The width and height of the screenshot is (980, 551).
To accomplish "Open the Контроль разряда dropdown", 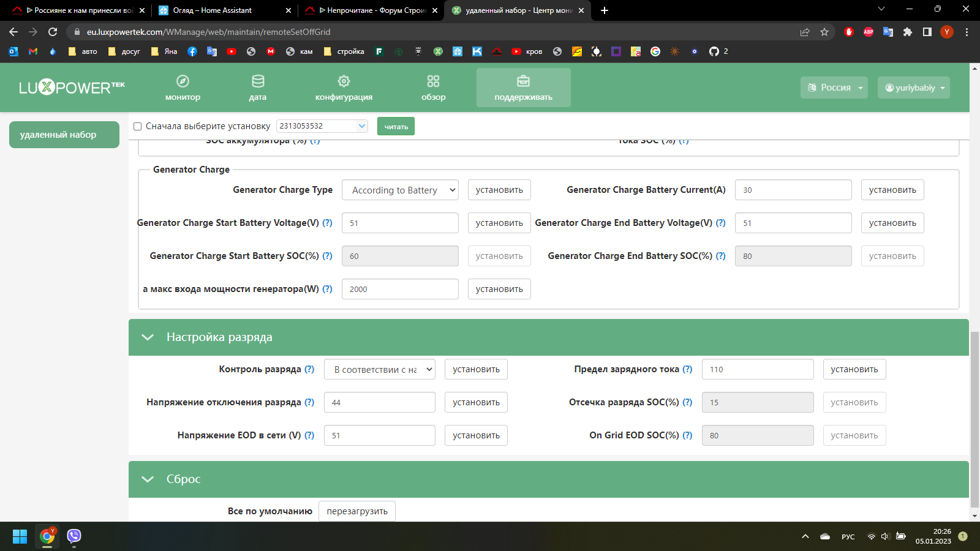I will [380, 369].
